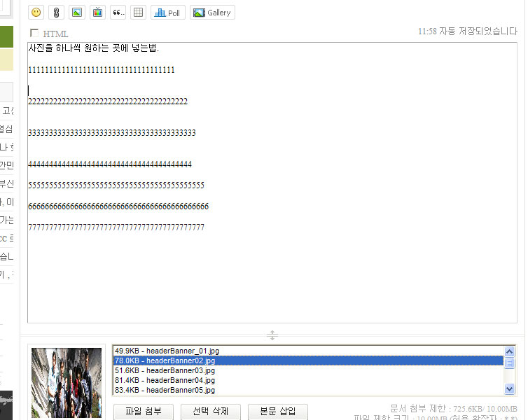
Task: Insert an image with the picture icon
Action: pos(77,13)
